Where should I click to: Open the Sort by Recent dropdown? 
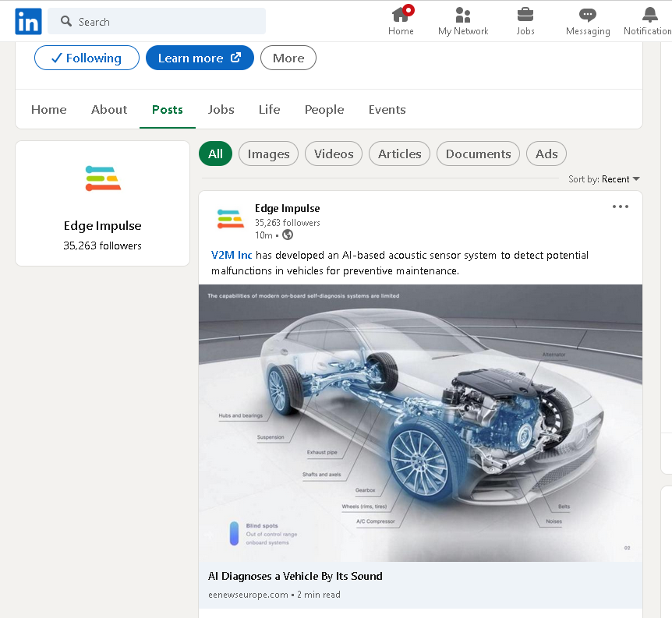tap(604, 179)
